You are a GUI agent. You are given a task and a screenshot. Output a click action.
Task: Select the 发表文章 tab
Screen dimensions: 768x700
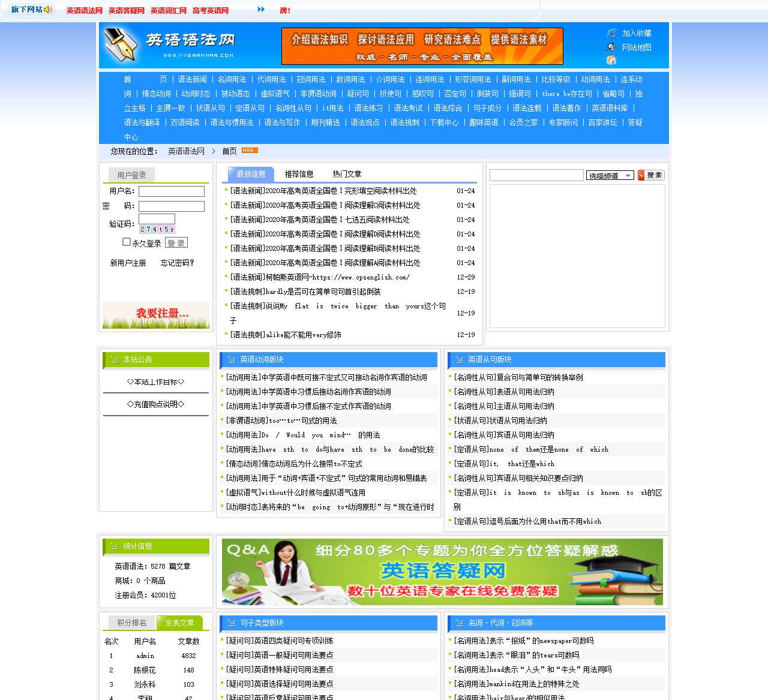click(x=179, y=623)
